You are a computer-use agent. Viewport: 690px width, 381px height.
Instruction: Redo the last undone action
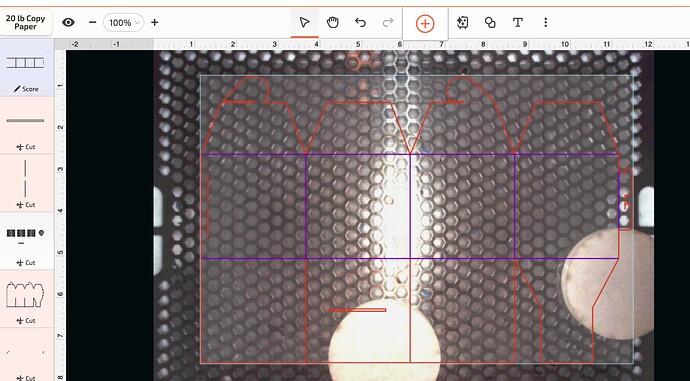388,22
